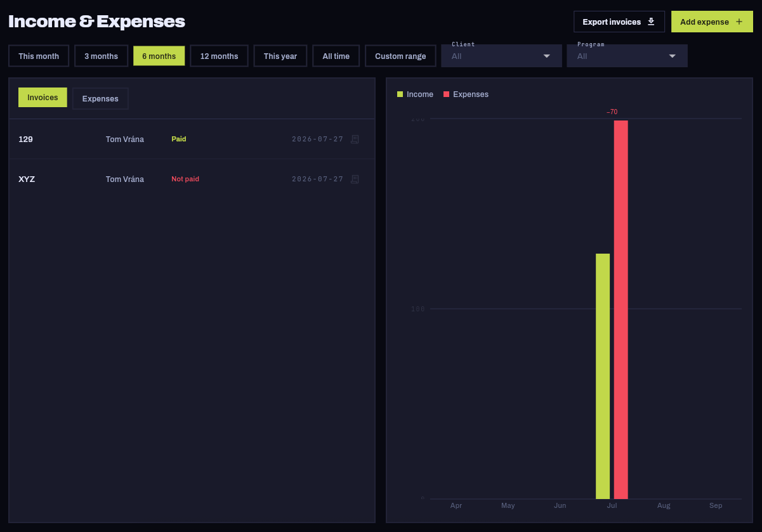The height and width of the screenshot is (532, 762).
Task: Toggle Expenses series in chart legend
Action: (x=466, y=94)
